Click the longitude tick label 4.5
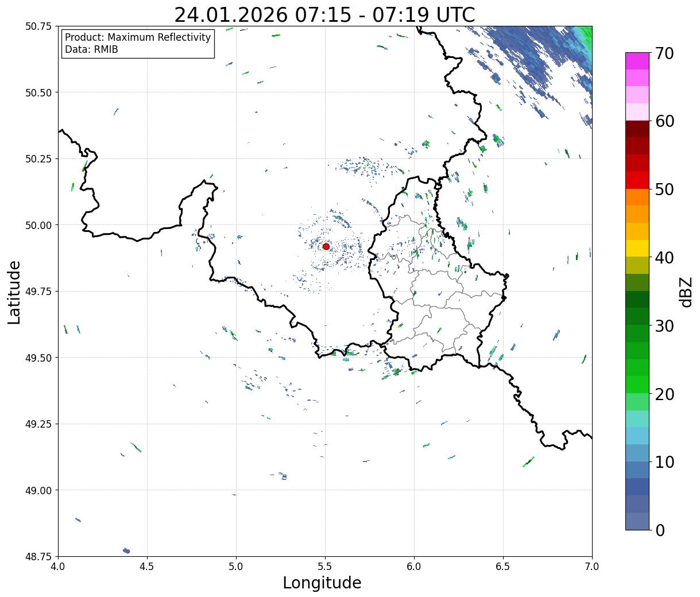Image resolution: width=700 pixels, height=597 pixels. pyautogui.click(x=147, y=567)
